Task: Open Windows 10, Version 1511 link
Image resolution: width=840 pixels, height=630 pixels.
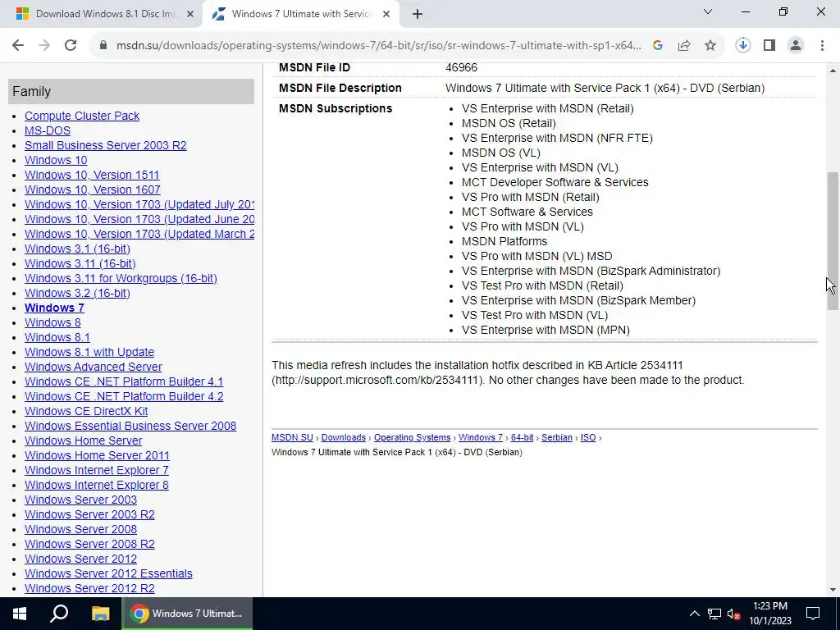Action: tap(92, 175)
